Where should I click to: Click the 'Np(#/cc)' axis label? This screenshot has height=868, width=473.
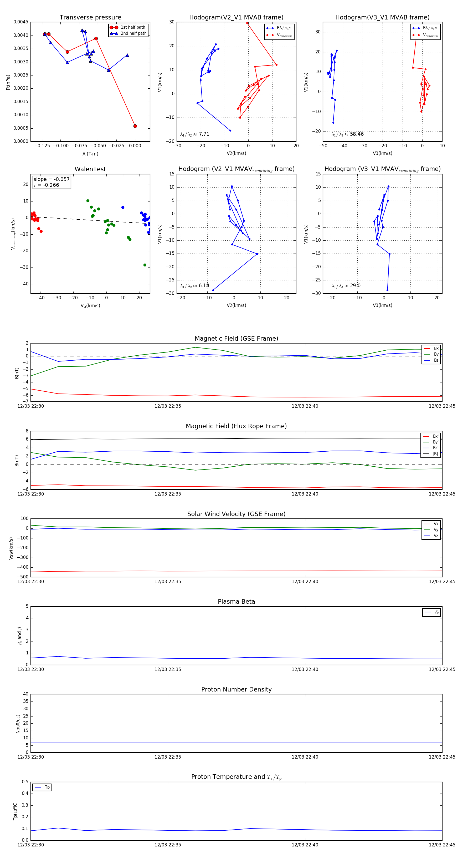coord(18,723)
